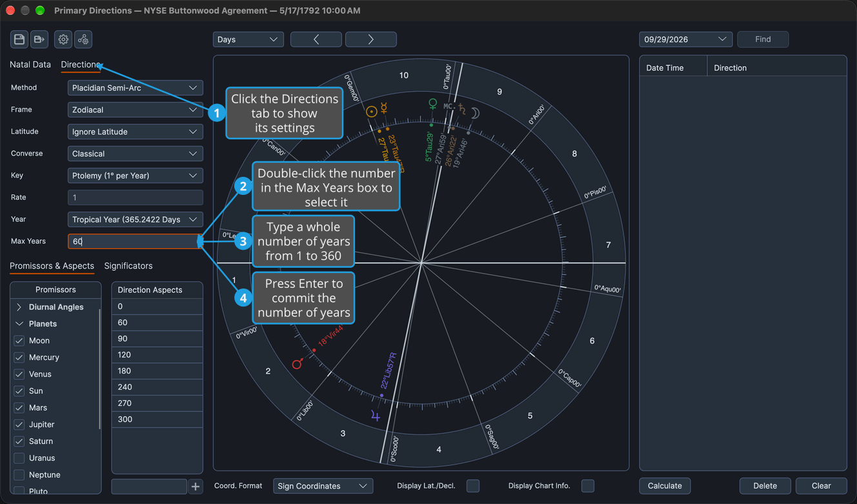The width and height of the screenshot is (857, 504).
Task: Tick the Display Chart Info checkbox
Action: point(588,486)
